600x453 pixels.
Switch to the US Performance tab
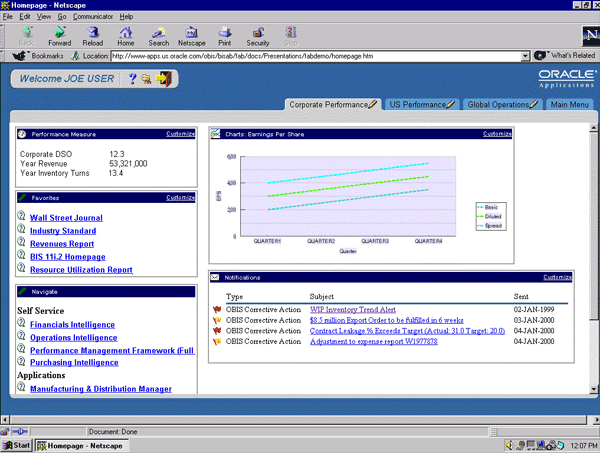pos(418,103)
